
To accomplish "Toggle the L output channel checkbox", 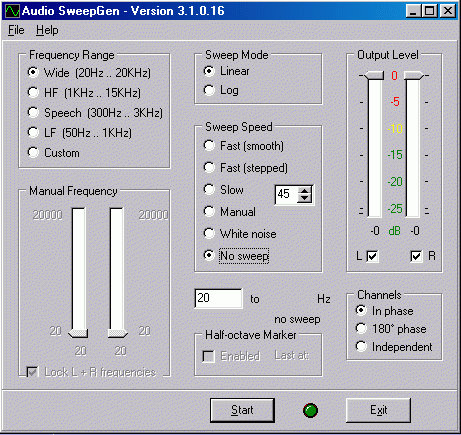I will click(x=372, y=256).
